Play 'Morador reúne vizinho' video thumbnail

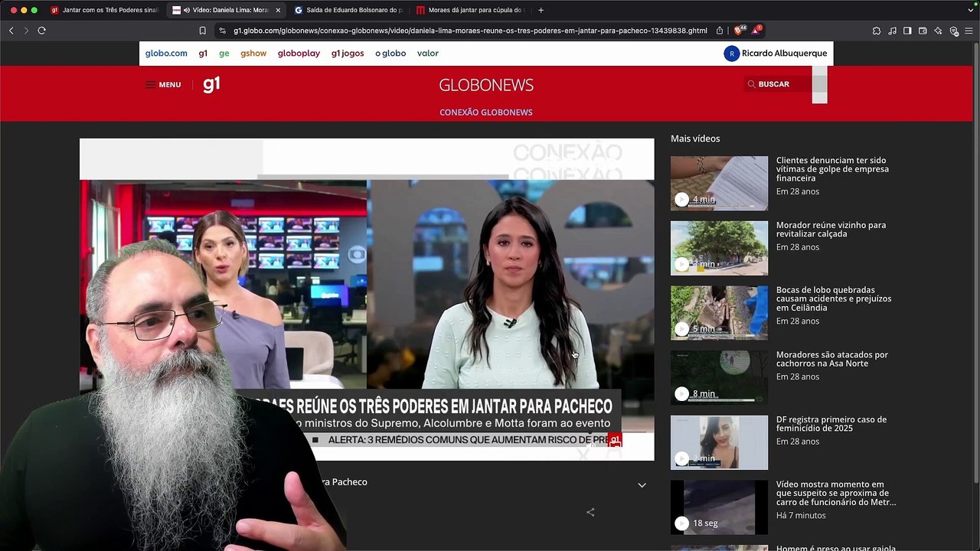(719, 248)
